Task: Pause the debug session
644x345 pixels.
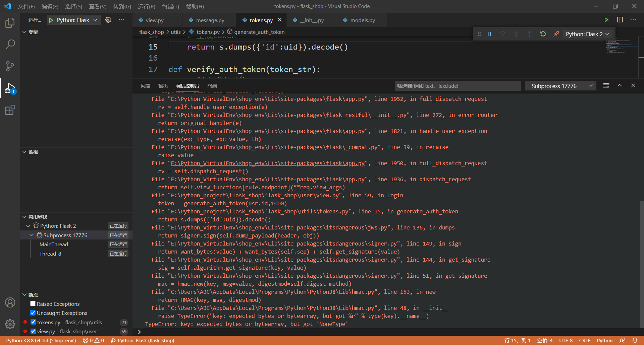Action: click(x=489, y=34)
